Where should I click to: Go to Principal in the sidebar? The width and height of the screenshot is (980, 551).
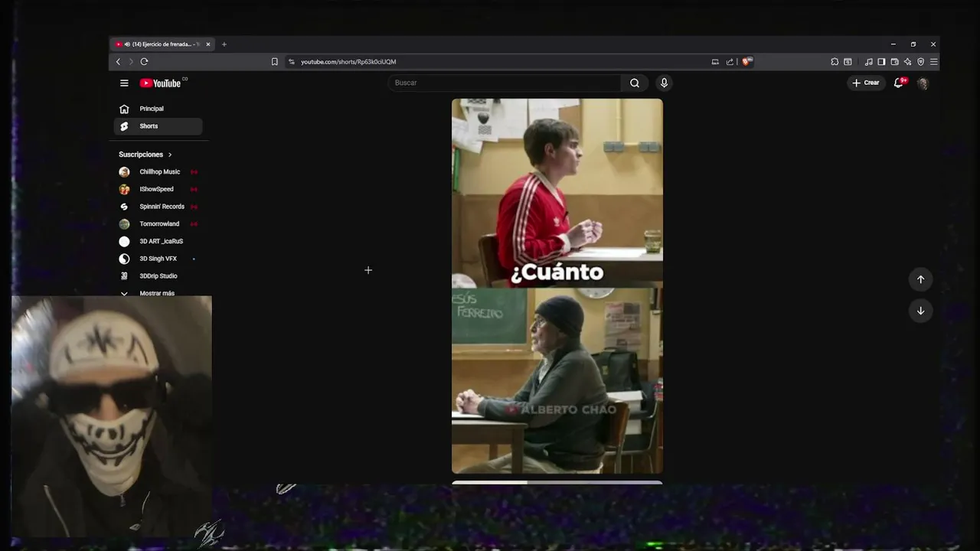coord(158,109)
